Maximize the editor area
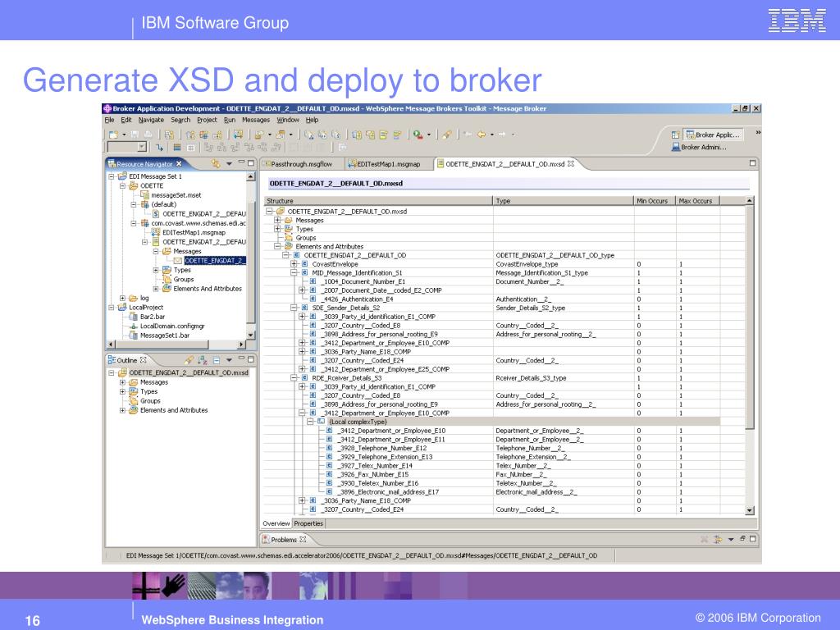The image size is (840, 630). (752, 163)
